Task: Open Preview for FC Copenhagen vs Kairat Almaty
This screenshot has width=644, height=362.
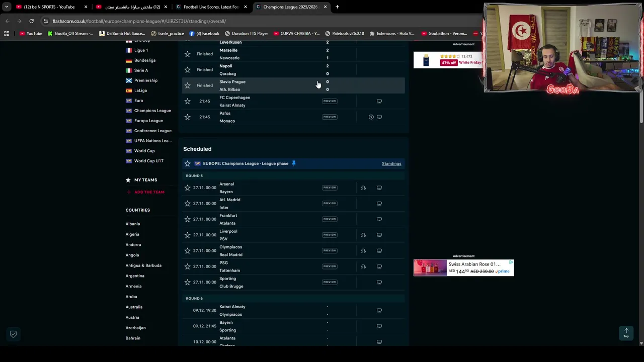Action: click(330, 101)
